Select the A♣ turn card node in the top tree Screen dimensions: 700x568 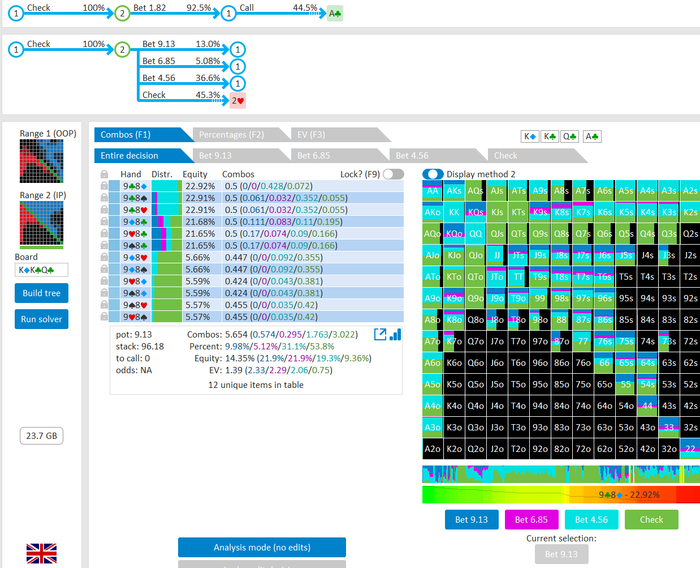(336, 14)
